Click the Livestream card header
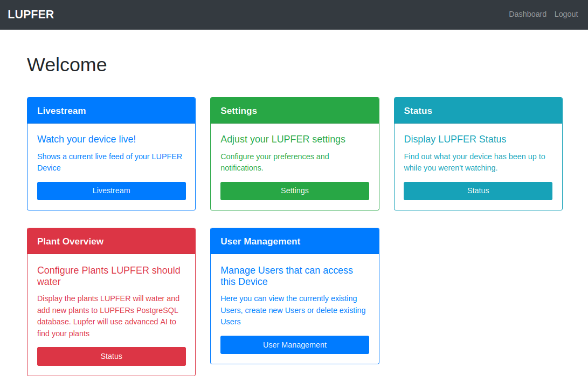The width and height of the screenshot is (588, 381). (x=61, y=110)
